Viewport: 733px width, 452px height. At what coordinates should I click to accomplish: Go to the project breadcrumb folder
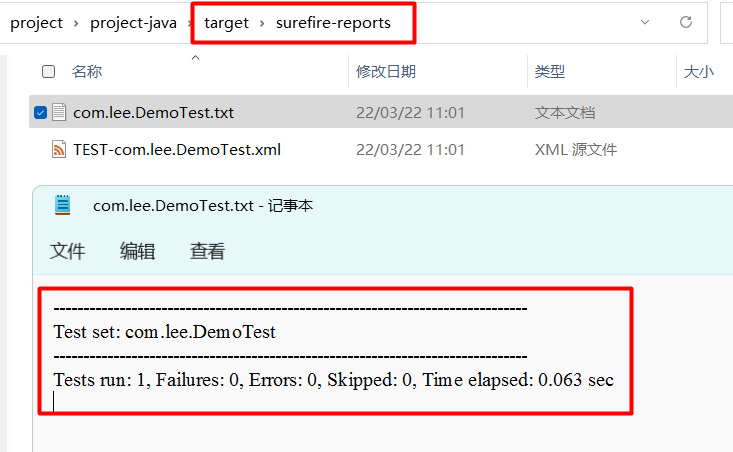click(36, 23)
